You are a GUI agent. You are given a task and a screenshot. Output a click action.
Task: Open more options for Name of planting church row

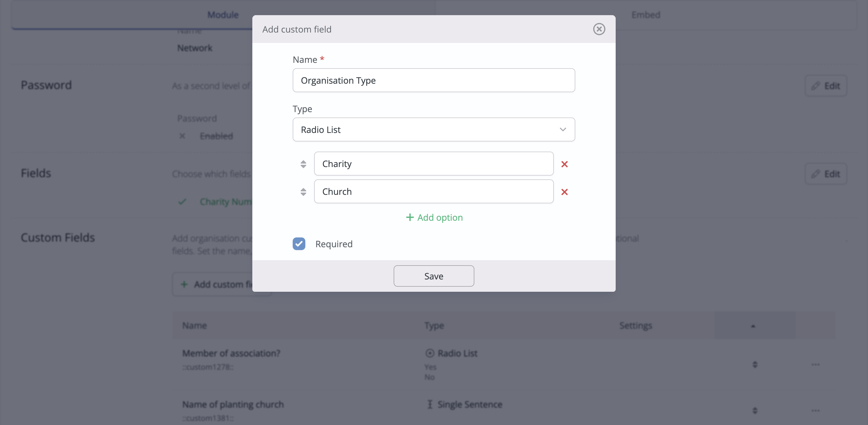(x=815, y=410)
